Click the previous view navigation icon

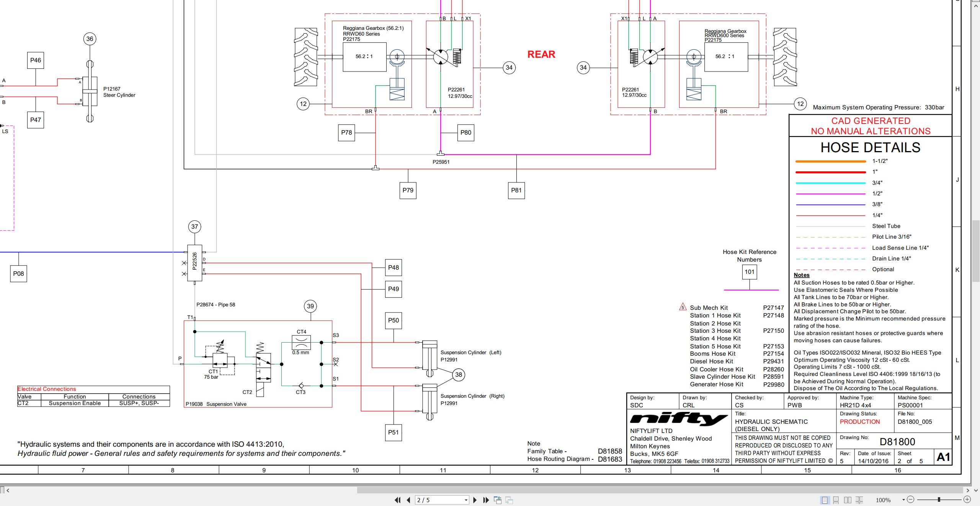498,500
